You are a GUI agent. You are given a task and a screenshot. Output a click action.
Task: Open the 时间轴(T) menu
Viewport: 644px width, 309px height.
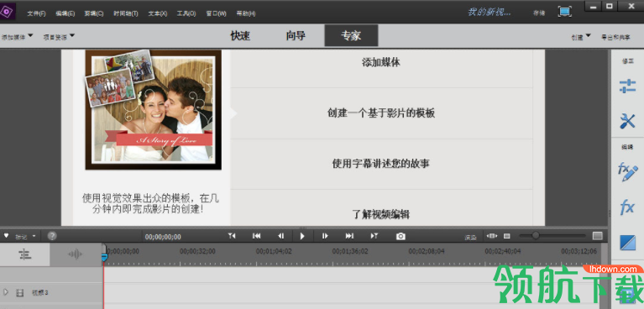[126, 13]
